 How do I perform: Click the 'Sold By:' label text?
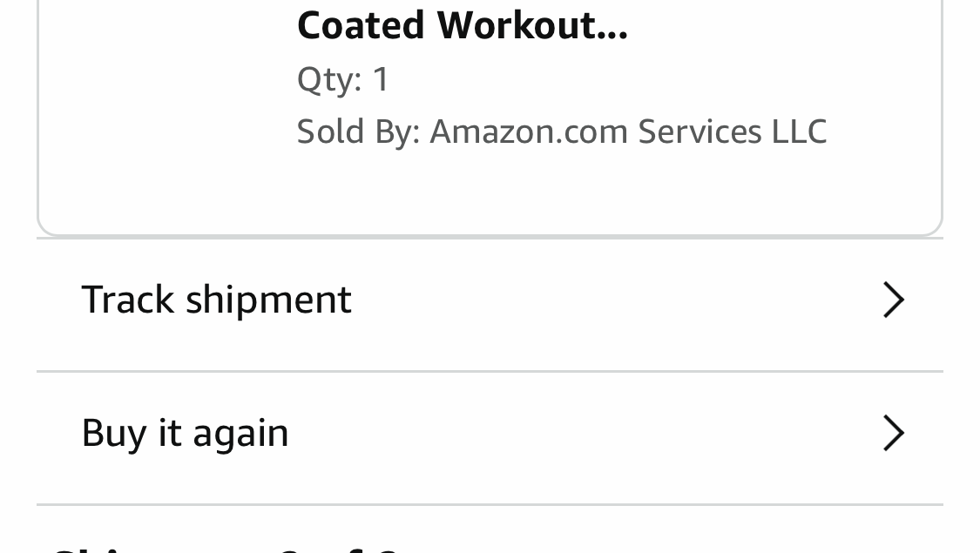click(x=358, y=132)
